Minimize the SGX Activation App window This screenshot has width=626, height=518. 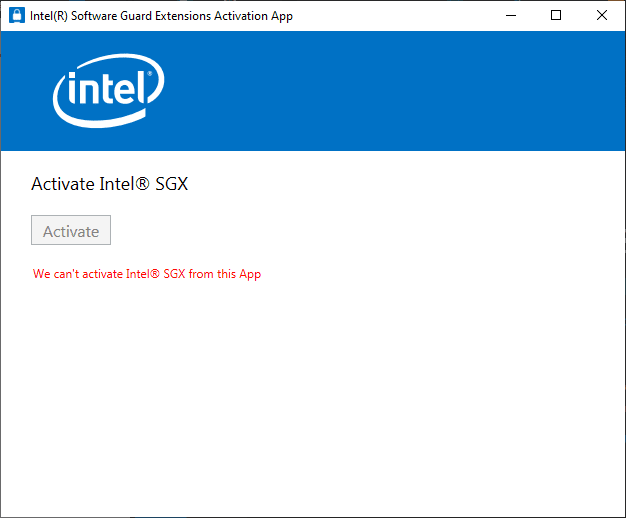pos(511,16)
